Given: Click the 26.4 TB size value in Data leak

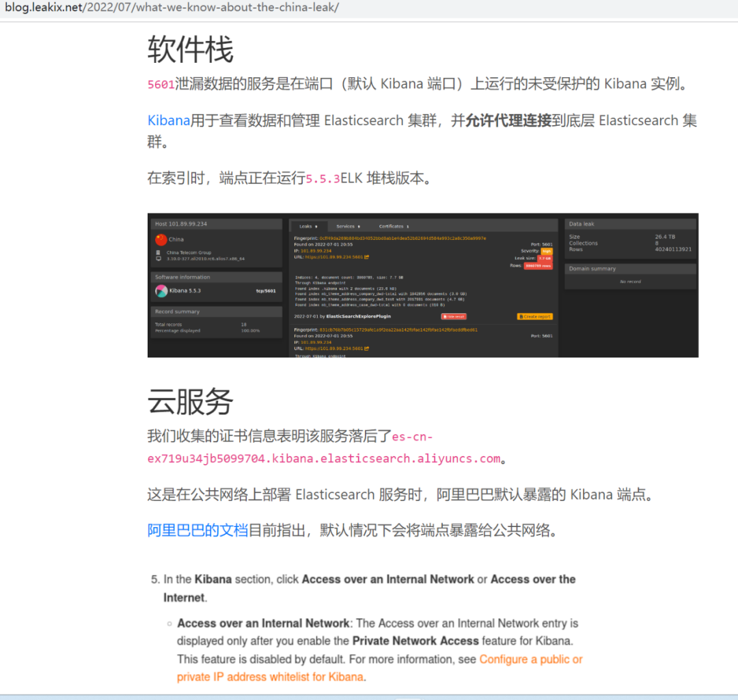Looking at the screenshot, I should 665,237.
